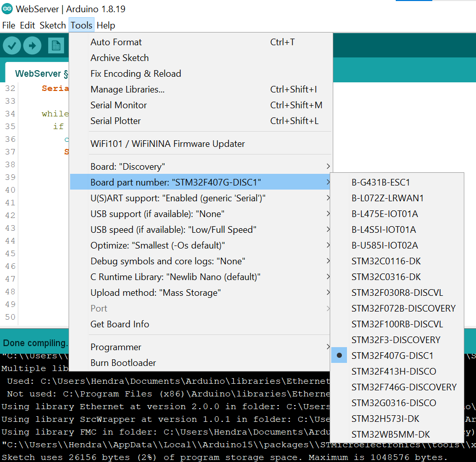Image resolution: width=476 pixels, height=462 pixels.
Task: Run Auto Format from Tools menu
Action: (200, 42)
